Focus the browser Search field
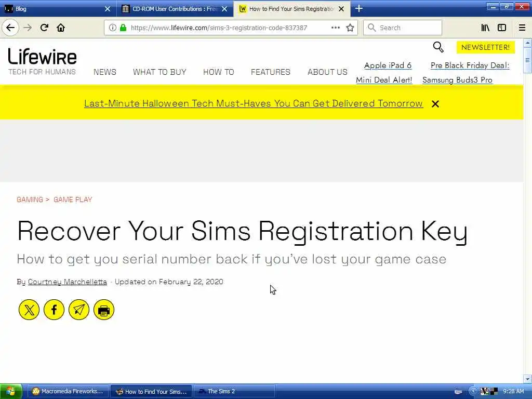The image size is (532, 399). pos(403,28)
